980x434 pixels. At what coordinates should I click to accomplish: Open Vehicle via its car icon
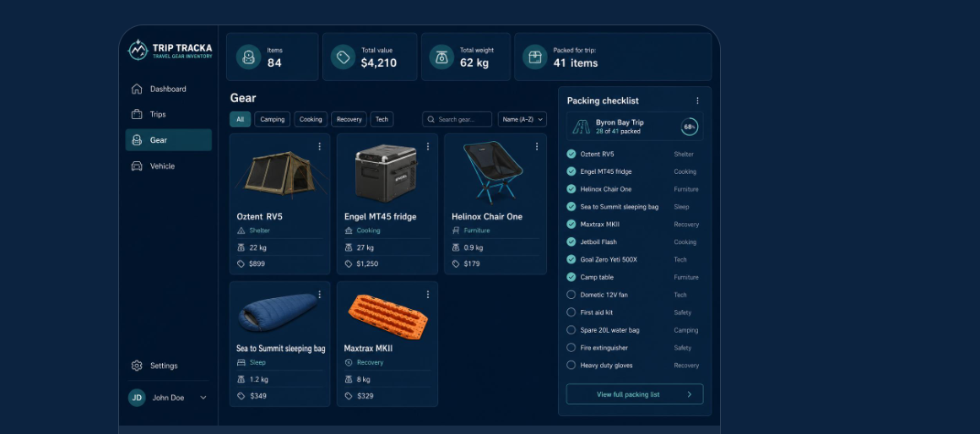tap(137, 165)
